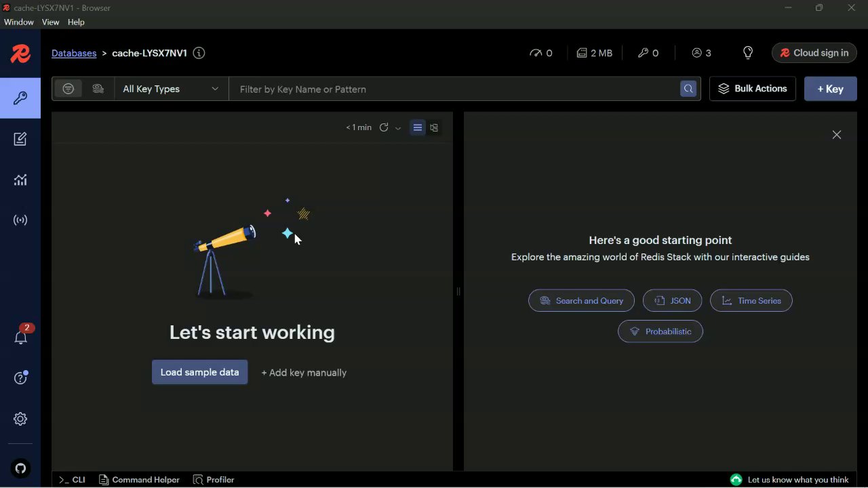Screen dimensions: 868x488
Task: Click the Cloud sign in button
Action: (814, 53)
